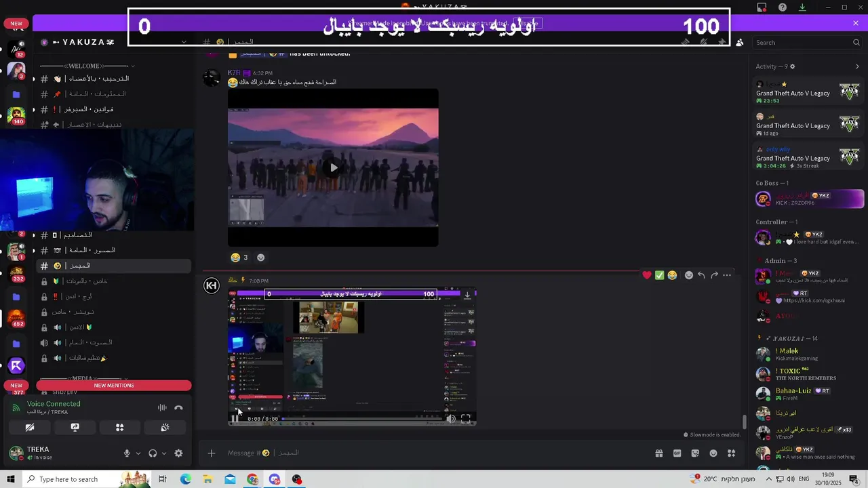
Task: Open the sticker picker
Action: (695, 453)
